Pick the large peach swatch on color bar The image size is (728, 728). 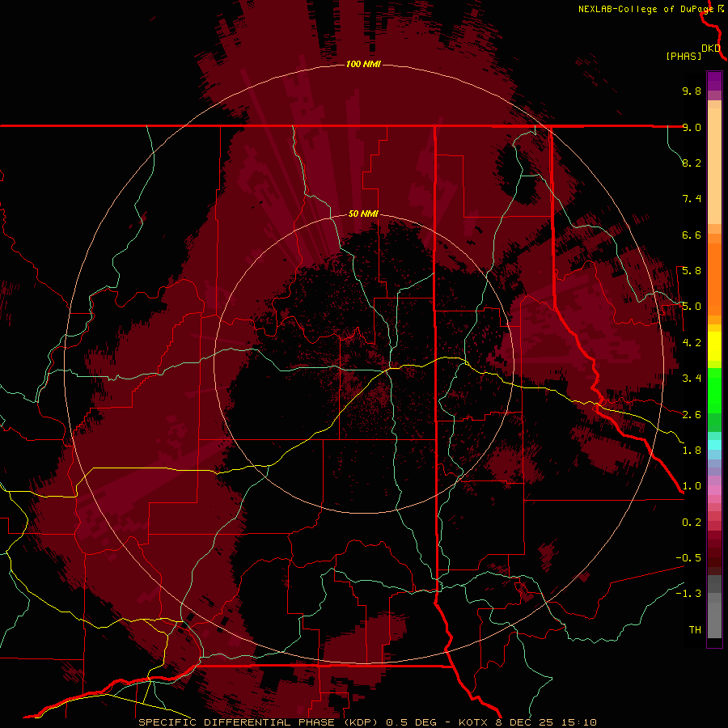click(x=714, y=166)
